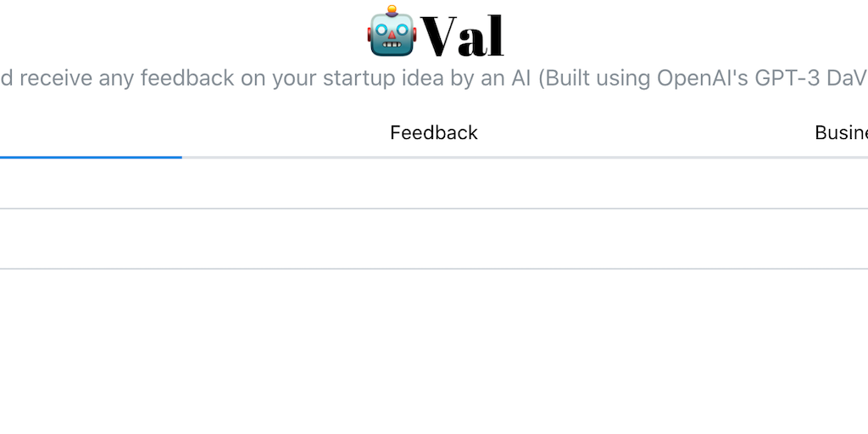
Task: Click the robot's antenna at top of logo
Action: (392, 10)
